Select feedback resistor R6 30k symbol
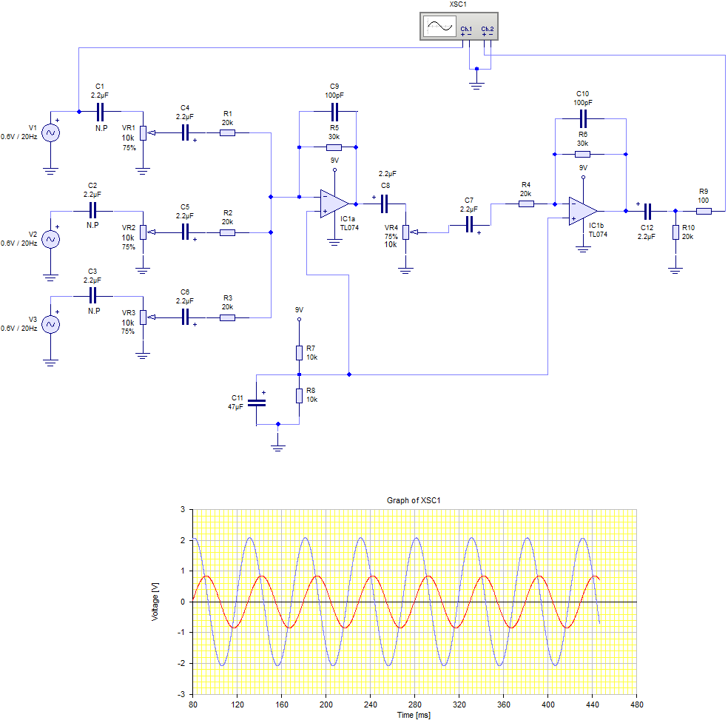The width and height of the screenshot is (728, 723). [583, 154]
